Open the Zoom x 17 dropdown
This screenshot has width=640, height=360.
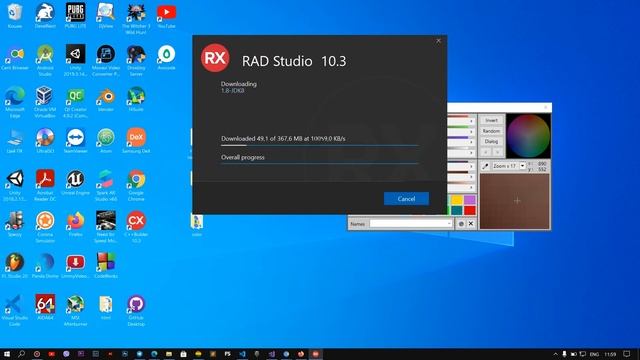522,166
